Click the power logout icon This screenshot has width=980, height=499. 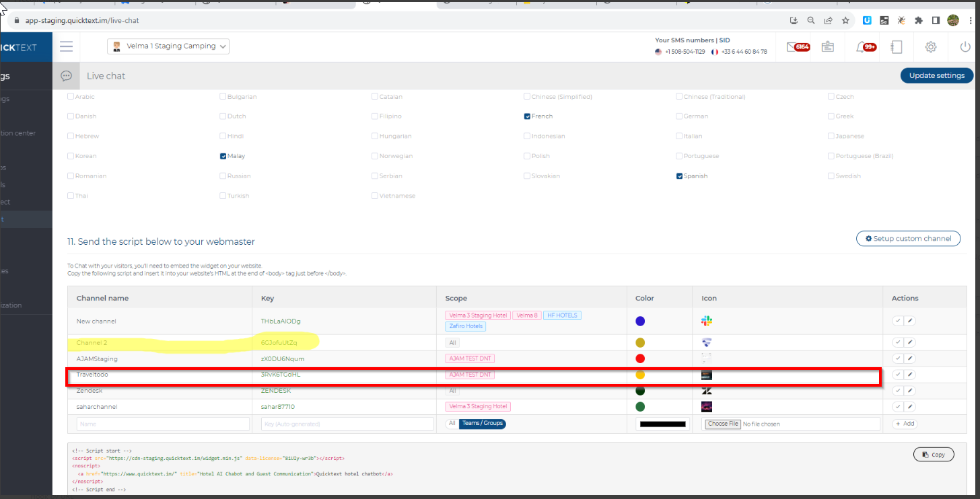tap(965, 47)
